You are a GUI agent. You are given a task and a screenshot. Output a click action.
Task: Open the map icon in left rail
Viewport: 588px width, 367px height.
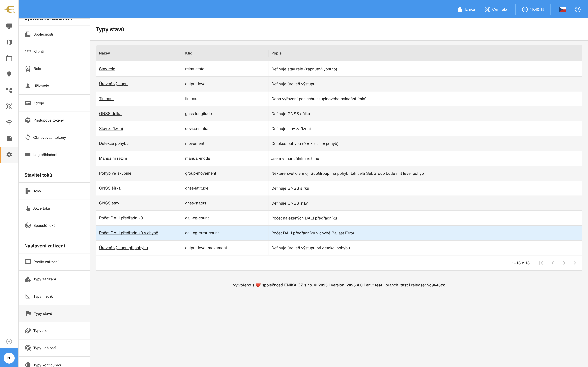tap(9, 42)
